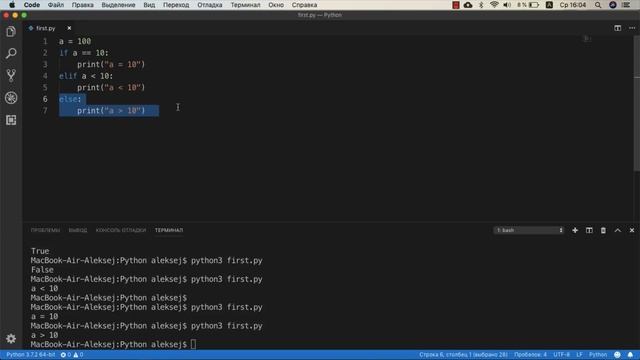Open the Переход menu

(x=176, y=5)
